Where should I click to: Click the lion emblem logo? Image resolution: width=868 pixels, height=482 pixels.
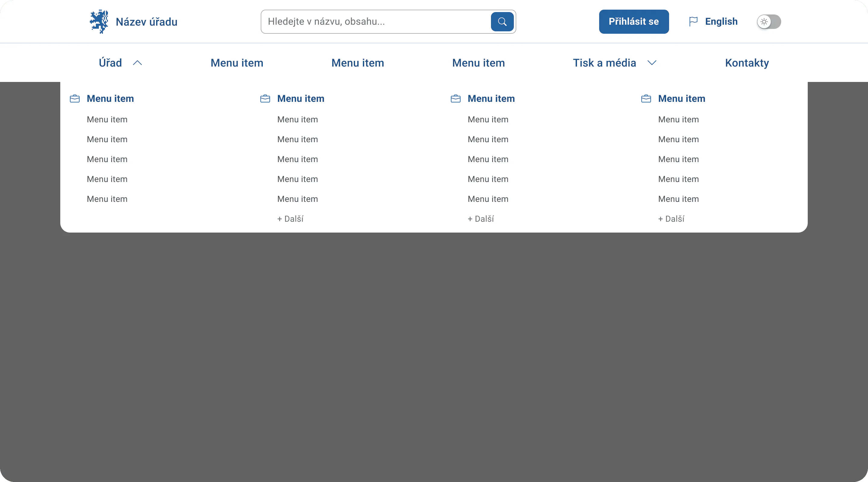(99, 22)
